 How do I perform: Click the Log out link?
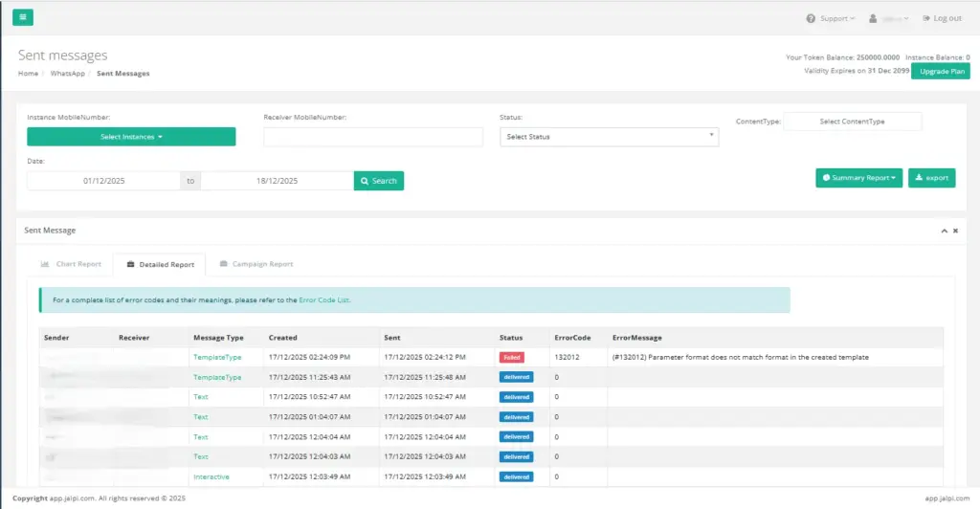coord(942,18)
